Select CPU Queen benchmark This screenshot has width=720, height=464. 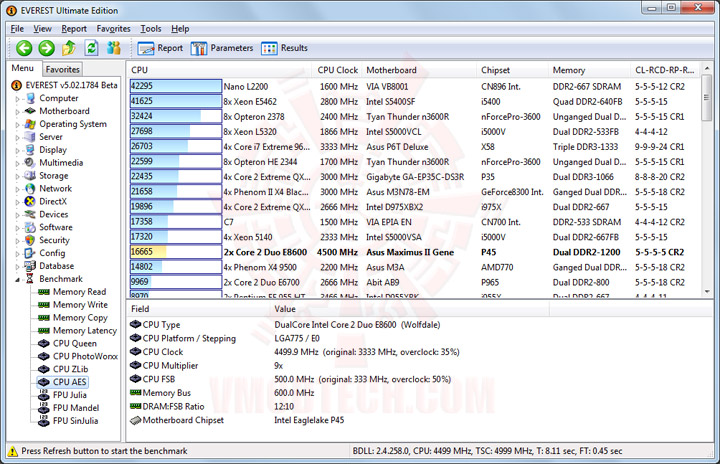(74, 343)
